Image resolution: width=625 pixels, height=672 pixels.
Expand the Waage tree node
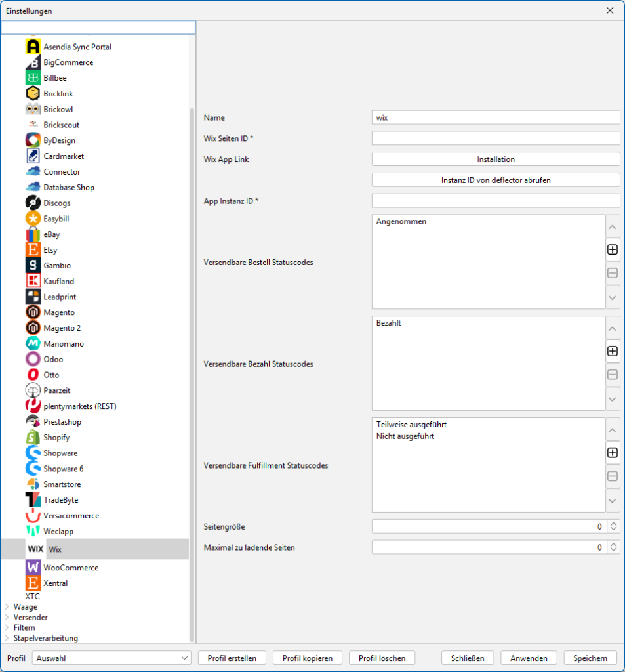tap(7, 607)
